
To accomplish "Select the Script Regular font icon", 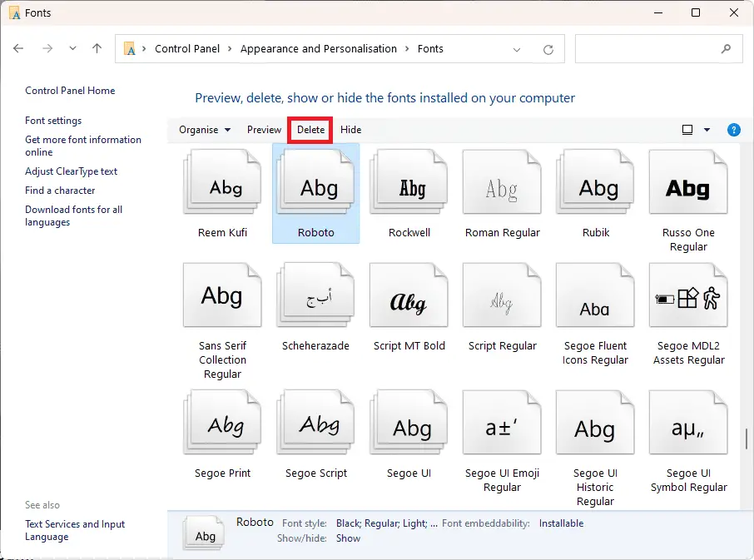I will [x=502, y=295].
